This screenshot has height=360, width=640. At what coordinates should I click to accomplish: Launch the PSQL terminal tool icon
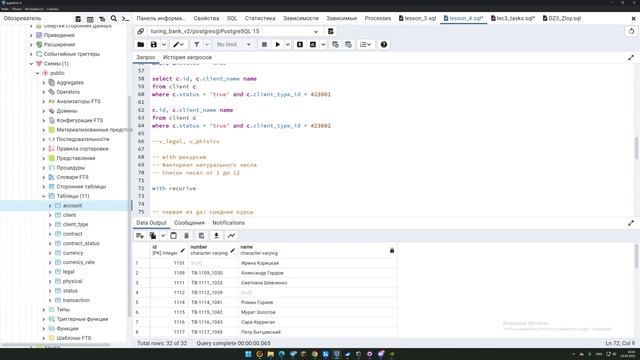(125, 19)
